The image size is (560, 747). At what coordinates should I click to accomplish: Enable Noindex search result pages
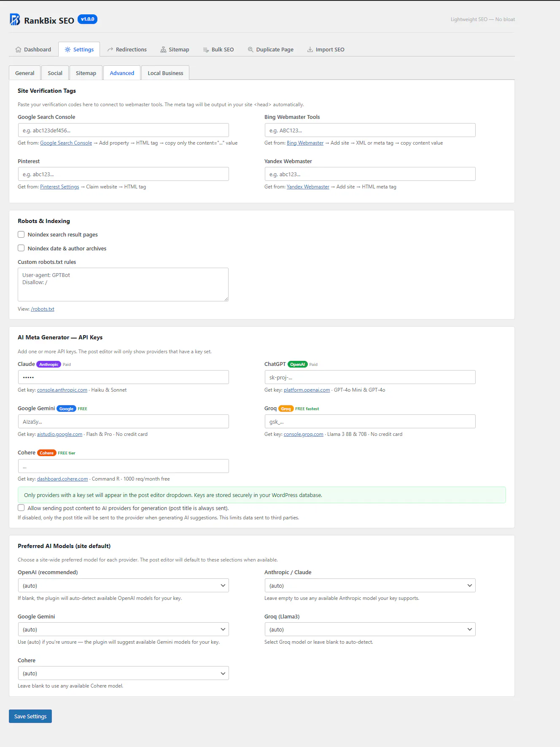pos(21,234)
